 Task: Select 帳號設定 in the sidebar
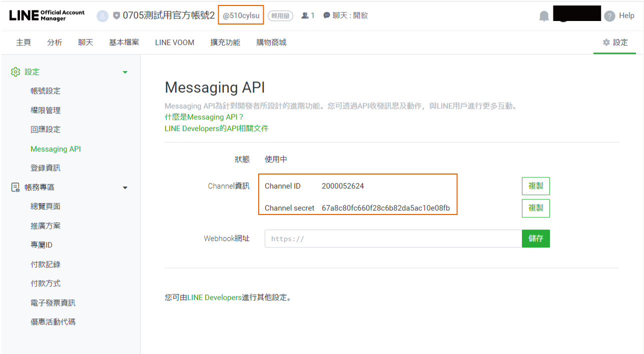click(46, 91)
